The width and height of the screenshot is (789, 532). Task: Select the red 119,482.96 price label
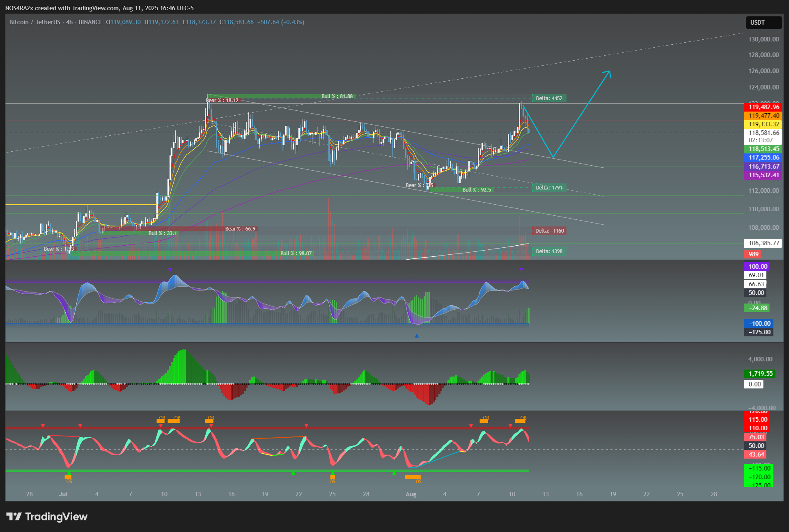coord(763,107)
